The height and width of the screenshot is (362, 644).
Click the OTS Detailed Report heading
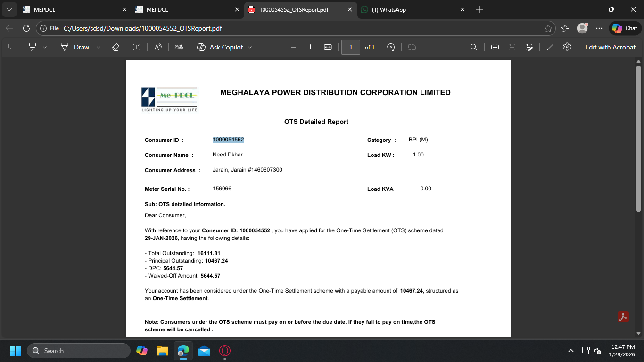point(316,122)
